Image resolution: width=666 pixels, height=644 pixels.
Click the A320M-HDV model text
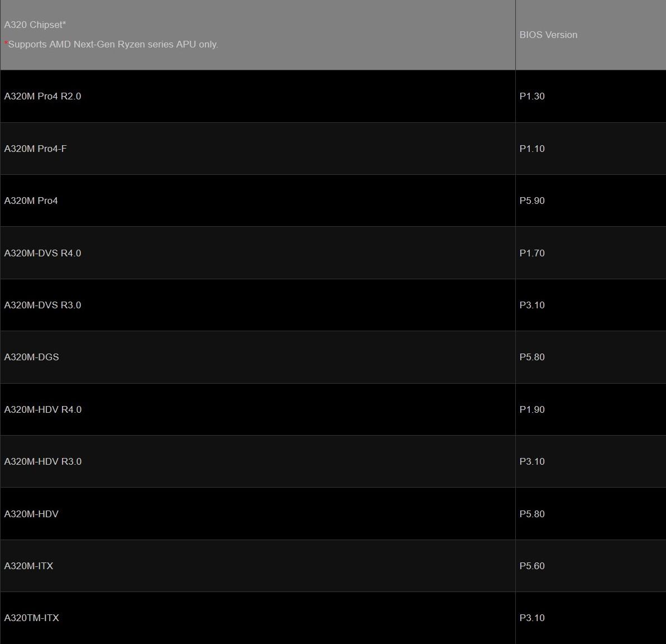tap(31, 514)
